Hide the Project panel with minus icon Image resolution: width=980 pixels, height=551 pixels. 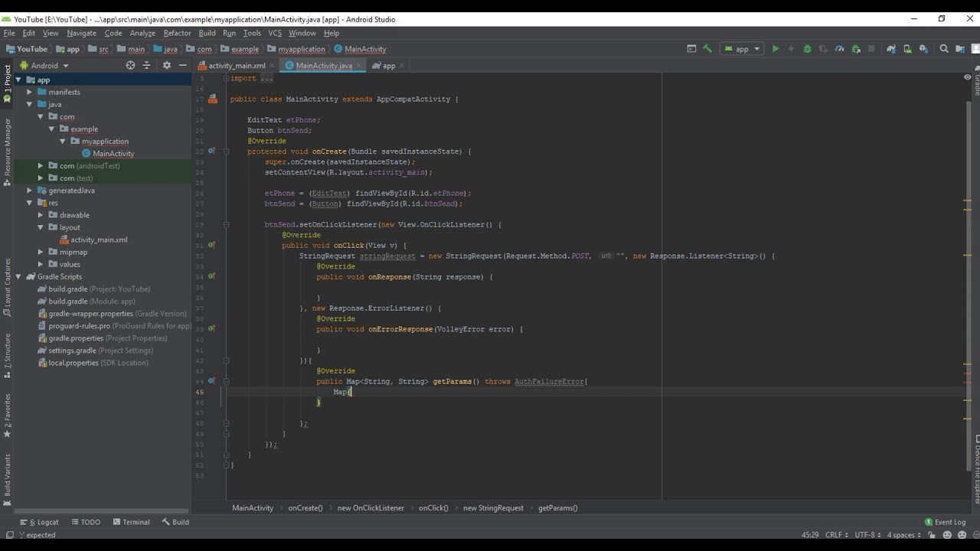(182, 66)
